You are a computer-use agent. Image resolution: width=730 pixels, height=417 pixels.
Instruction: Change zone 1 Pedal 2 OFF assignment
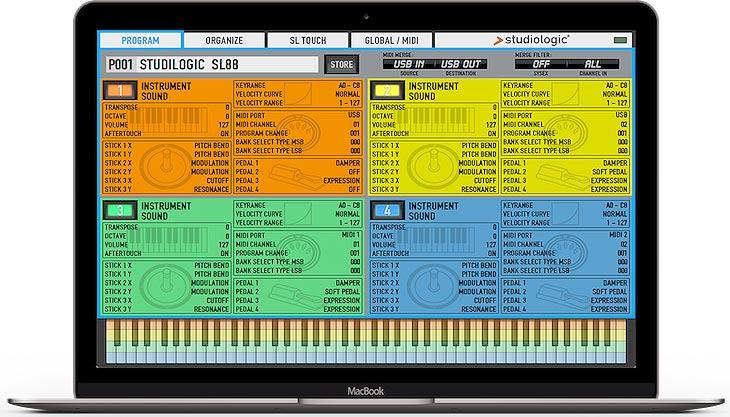354,172
